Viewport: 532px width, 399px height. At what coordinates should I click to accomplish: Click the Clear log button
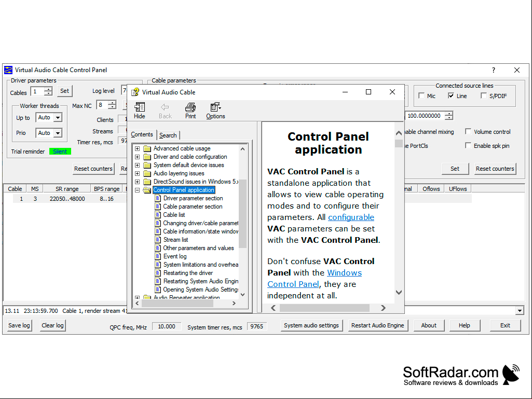pos(52,325)
